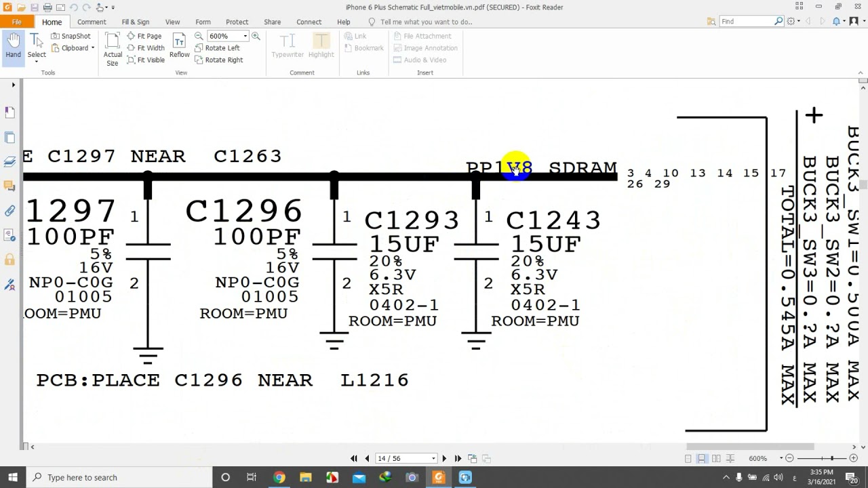The image size is (868, 488).
Task: Click the zoom in magnifier in ribbon
Action: 256,36
